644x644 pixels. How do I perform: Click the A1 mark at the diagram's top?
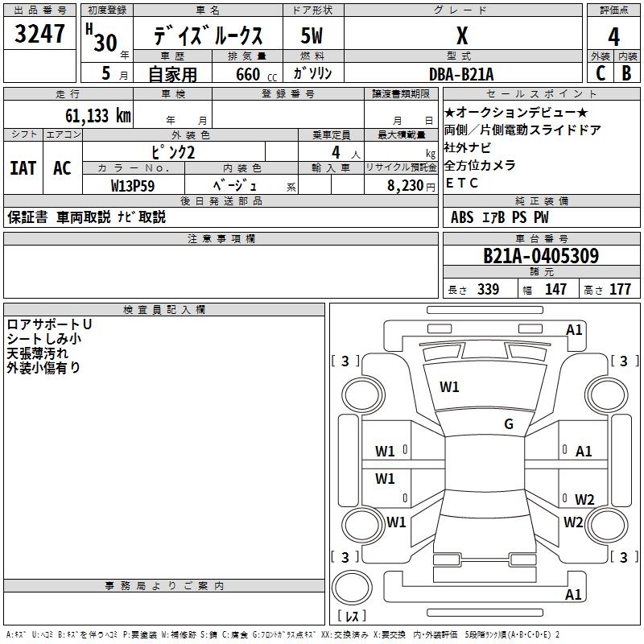click(574, 329)
